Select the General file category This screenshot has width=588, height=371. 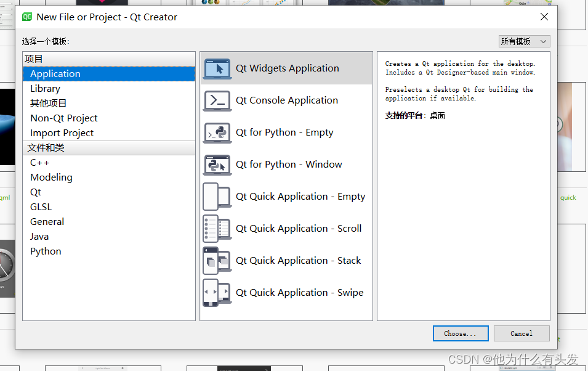[x=109, y=221]
